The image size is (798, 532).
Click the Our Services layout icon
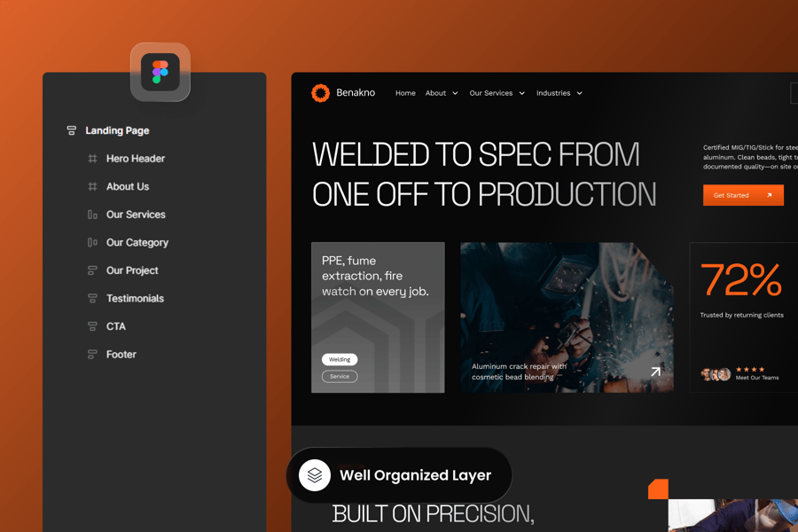pos(92,215)
